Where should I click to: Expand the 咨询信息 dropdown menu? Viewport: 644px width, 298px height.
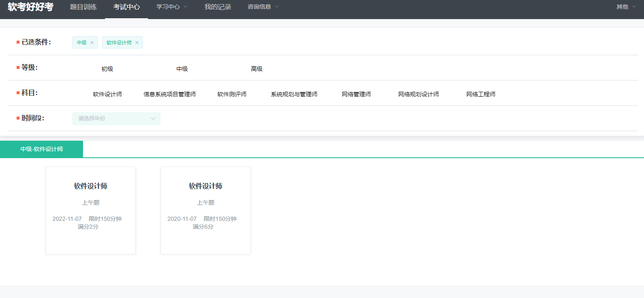pos(263,7)
